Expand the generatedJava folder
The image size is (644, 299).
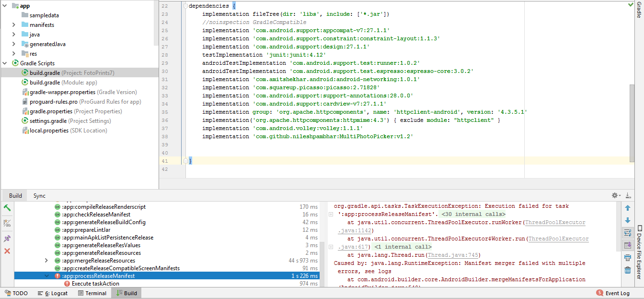point(14,44)
